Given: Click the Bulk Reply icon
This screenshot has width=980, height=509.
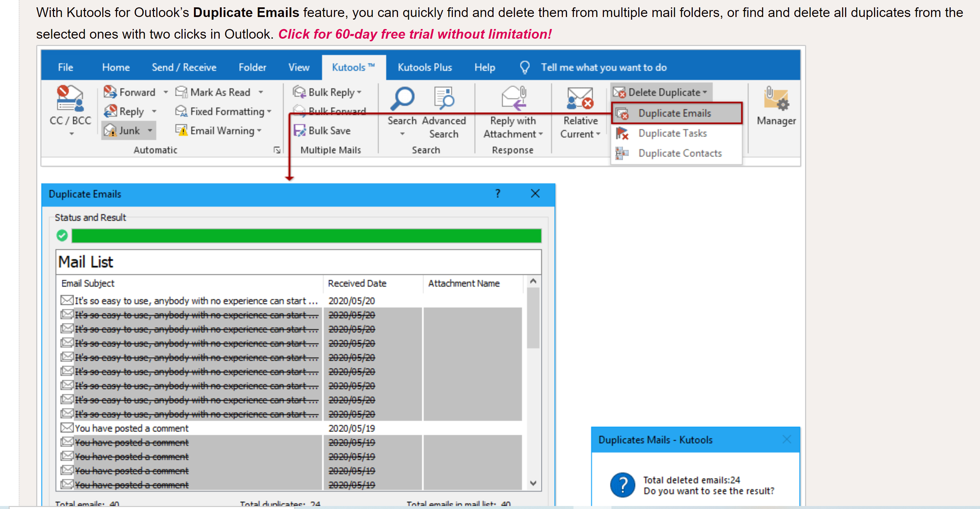Looking at the screenshot, I should click(x=300, y=92).
